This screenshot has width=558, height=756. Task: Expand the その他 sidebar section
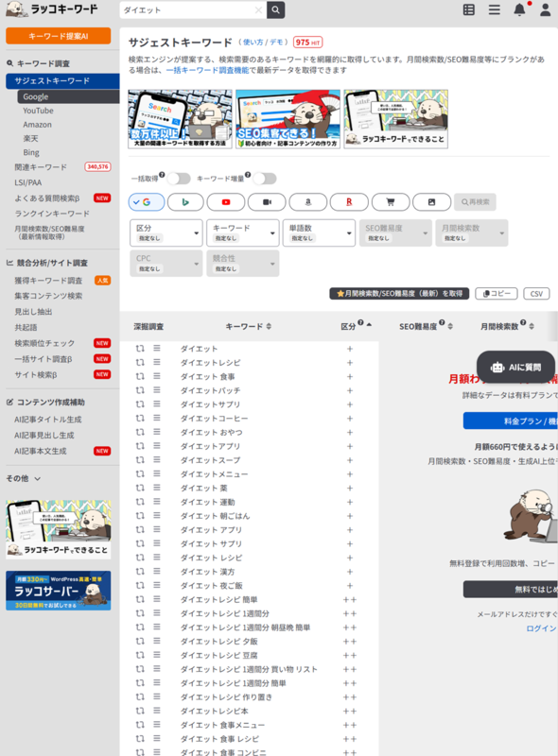click(23, 478)
